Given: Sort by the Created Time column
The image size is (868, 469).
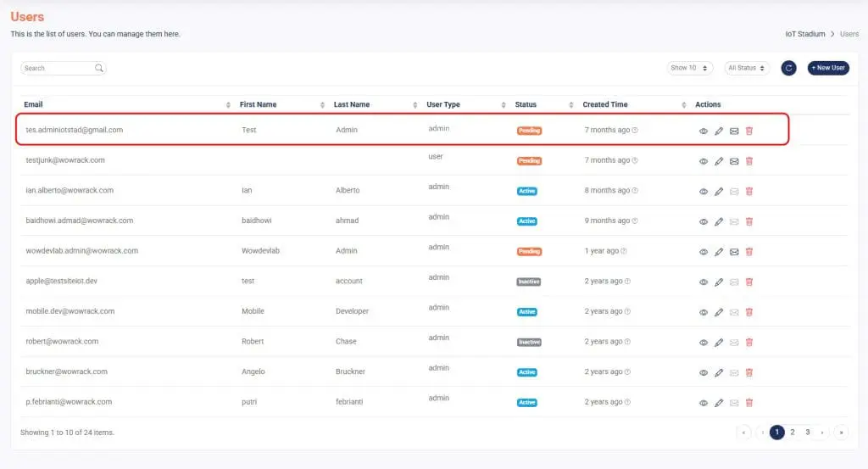Looking at the screenshot, I should [605, 104].
